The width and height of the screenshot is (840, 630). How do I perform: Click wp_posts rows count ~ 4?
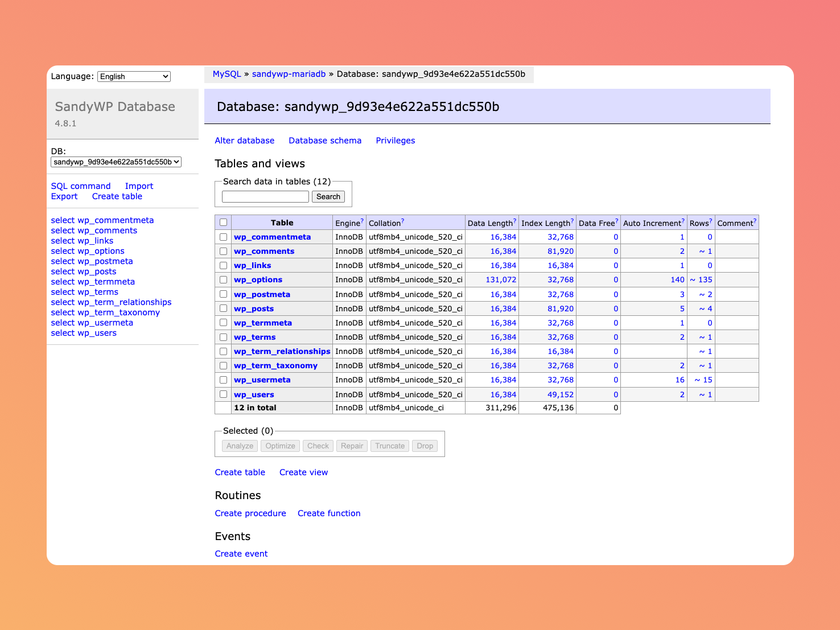706,309
